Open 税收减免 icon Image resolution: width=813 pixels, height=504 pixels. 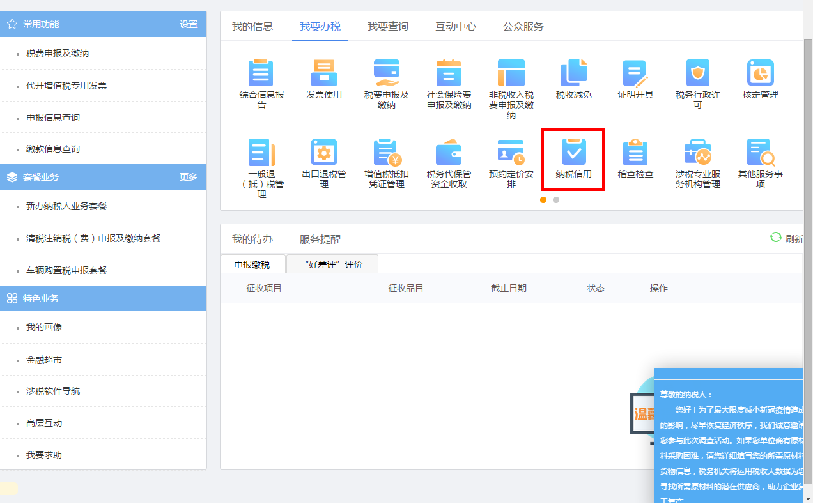574,73
